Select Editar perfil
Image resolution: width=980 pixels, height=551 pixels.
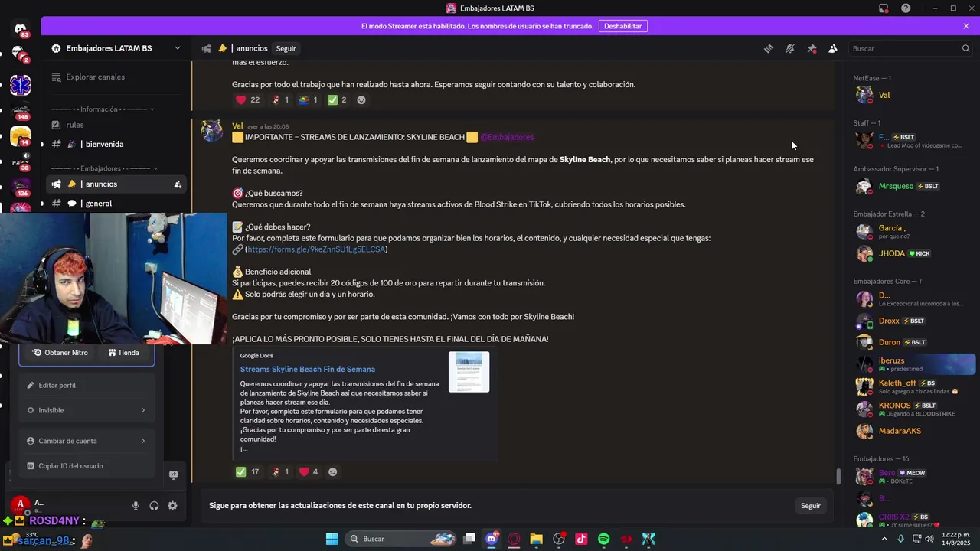tap(87, 385)
